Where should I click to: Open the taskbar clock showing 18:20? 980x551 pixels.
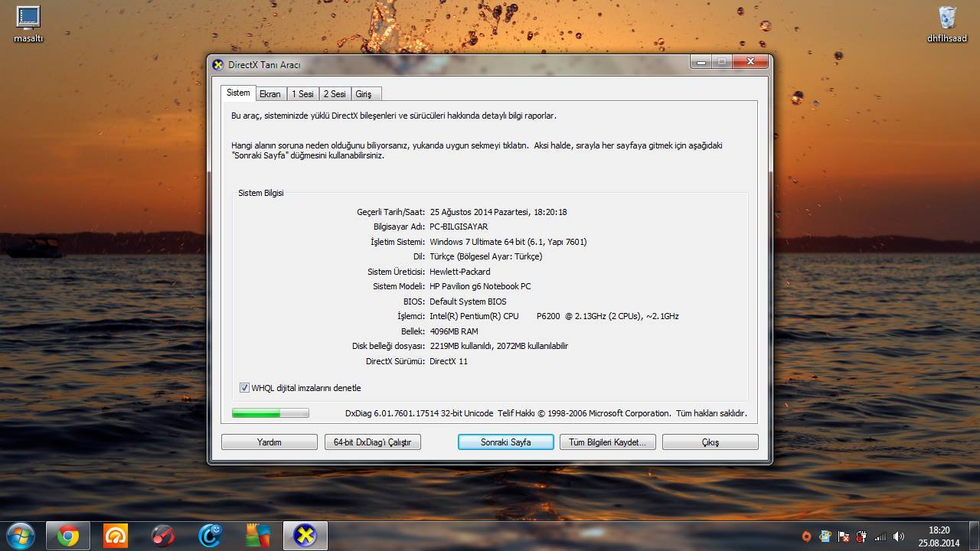point(939,536)
